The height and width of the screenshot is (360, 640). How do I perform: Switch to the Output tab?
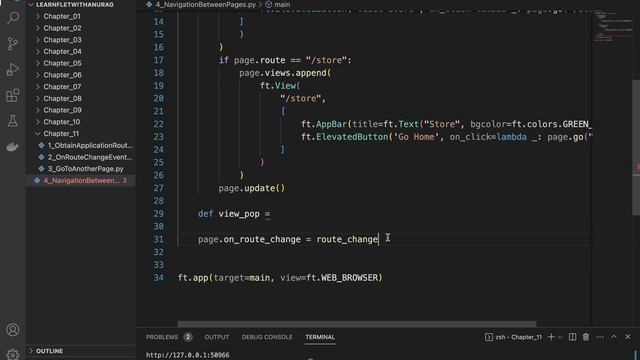click(x=217, y=337)
